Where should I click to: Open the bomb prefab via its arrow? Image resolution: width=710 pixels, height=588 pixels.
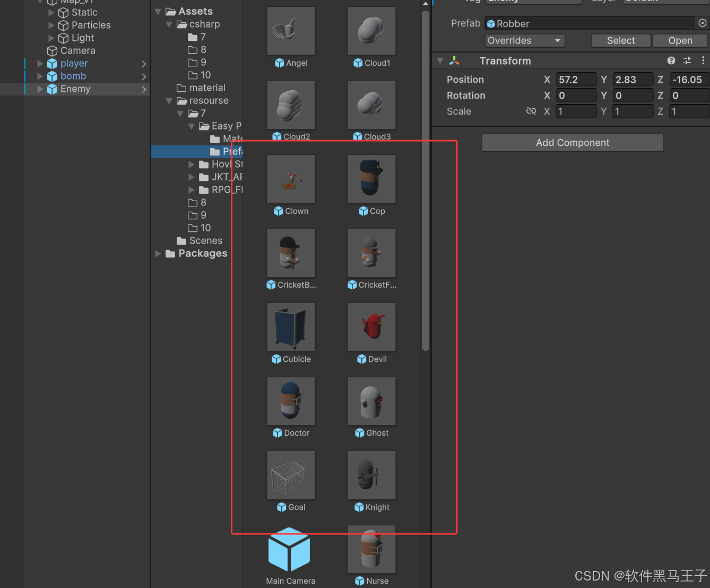pyautogui.click(x=144, y=76)
